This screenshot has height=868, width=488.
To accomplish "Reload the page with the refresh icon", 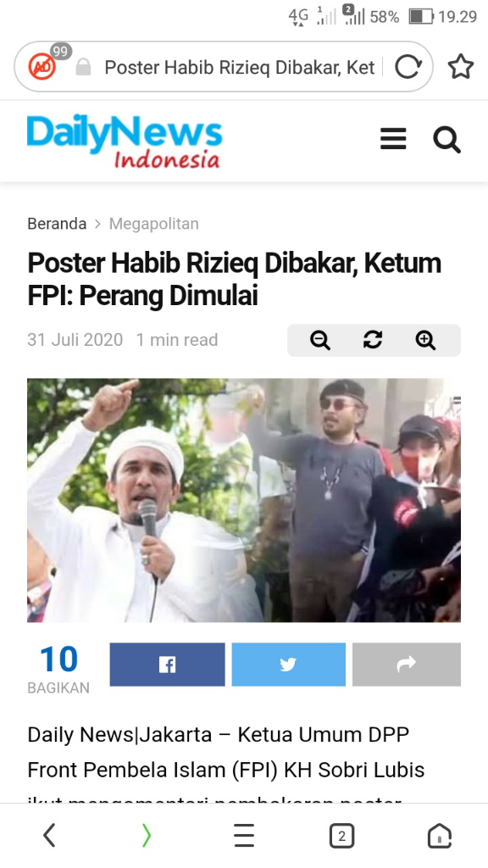I will (408, 67).
